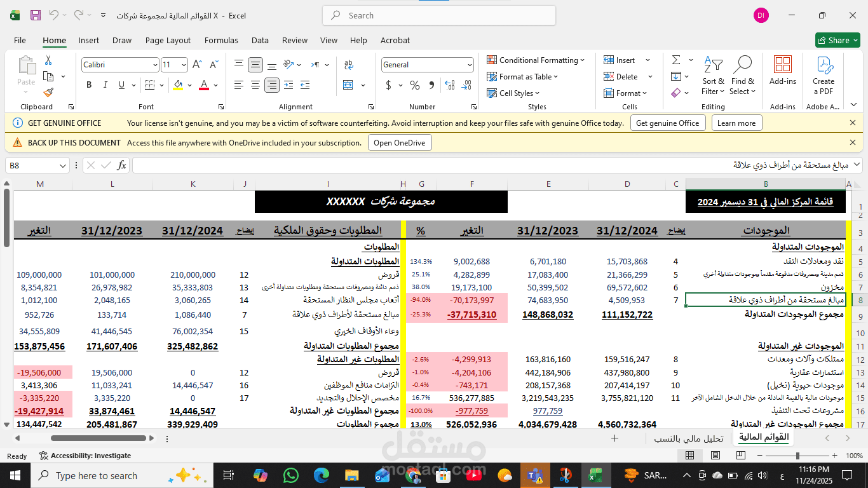Click the add new sheet plus button
This screenshot has height=488, width=868.
tap(614, 438)
